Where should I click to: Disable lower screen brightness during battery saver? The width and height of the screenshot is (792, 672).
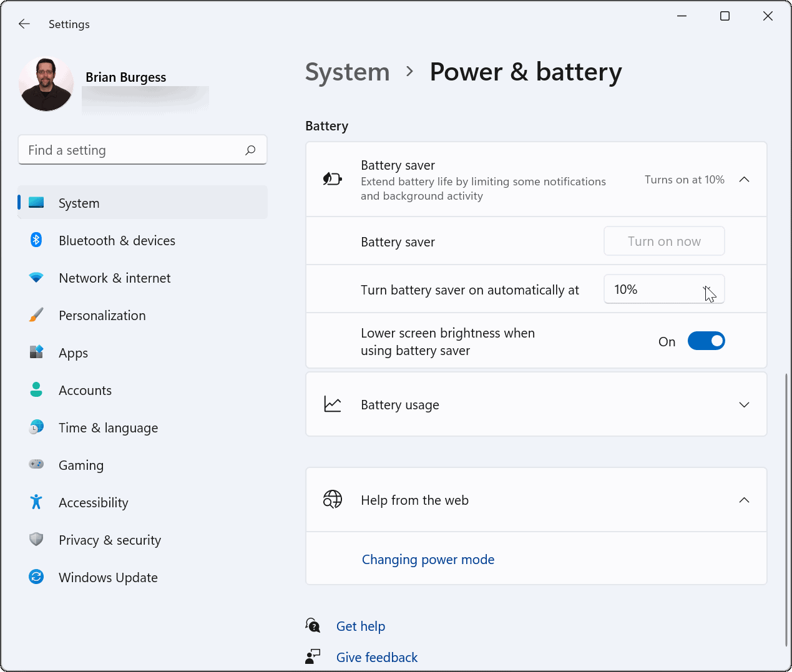[706, 341]
